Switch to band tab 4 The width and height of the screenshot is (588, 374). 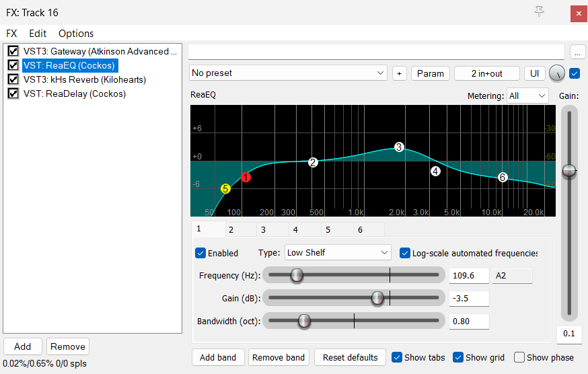point(305,229)
